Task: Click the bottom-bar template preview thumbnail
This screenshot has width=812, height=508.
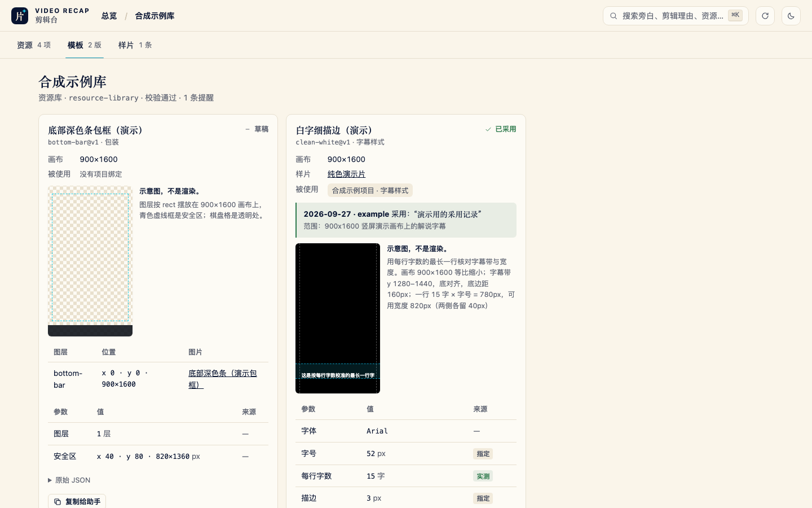Action: click(90, 261)
